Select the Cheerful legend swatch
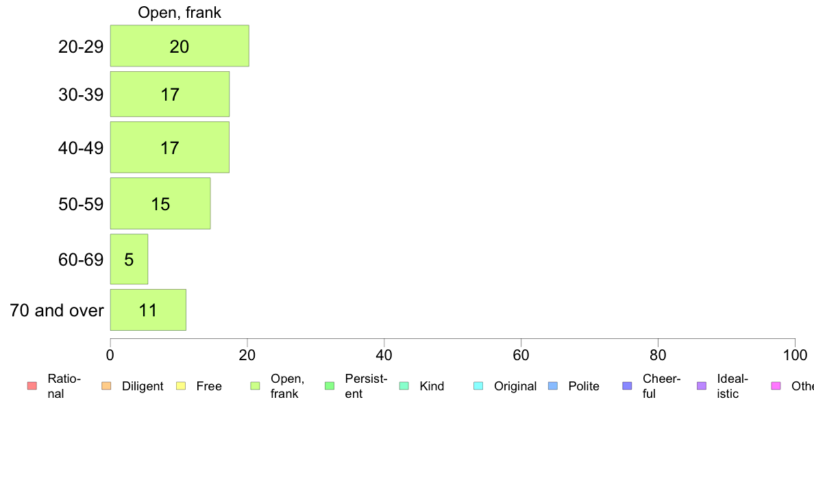 coord(627,386)
